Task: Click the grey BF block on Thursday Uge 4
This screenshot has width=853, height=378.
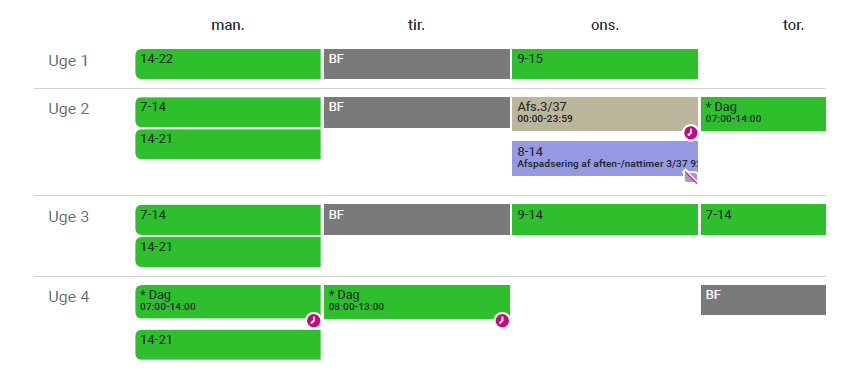Action: [x=763, y=300]
